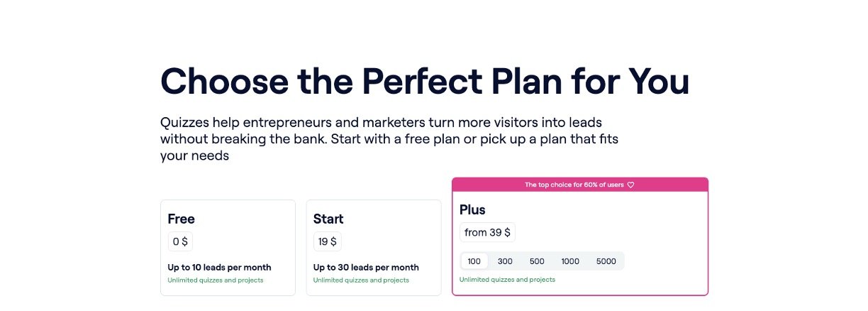The image size is (868, 311).
Task: Click "Unlimited quizzes and projects" under Start
Action: click(361, 280)
